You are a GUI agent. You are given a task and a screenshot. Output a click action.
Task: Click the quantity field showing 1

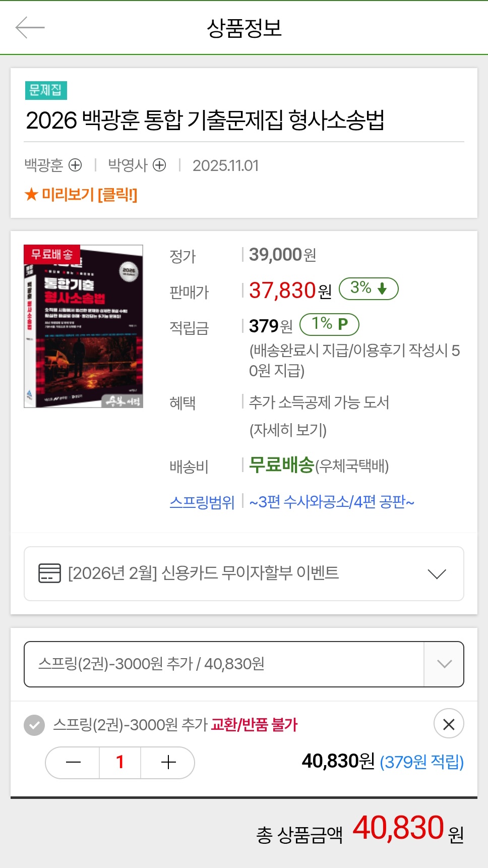120,762
